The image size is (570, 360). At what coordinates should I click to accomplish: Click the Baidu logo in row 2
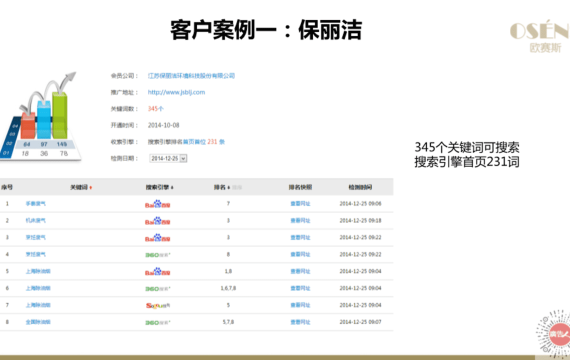pos(157,221)
